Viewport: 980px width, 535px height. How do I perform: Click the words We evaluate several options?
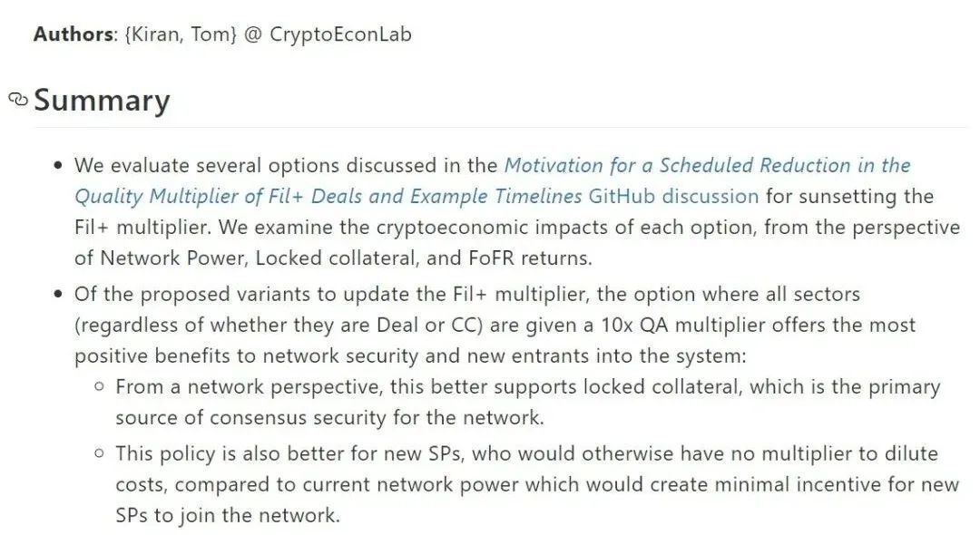(207, 165)
